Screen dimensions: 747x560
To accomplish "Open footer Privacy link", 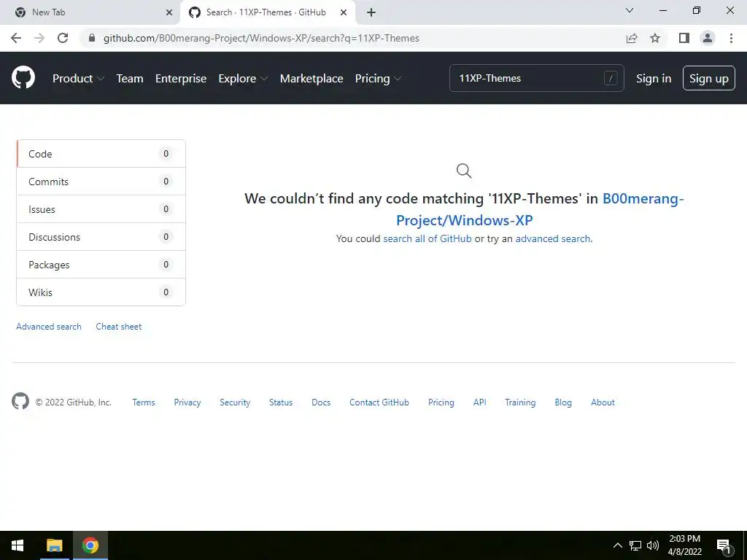I will (187, 402).
